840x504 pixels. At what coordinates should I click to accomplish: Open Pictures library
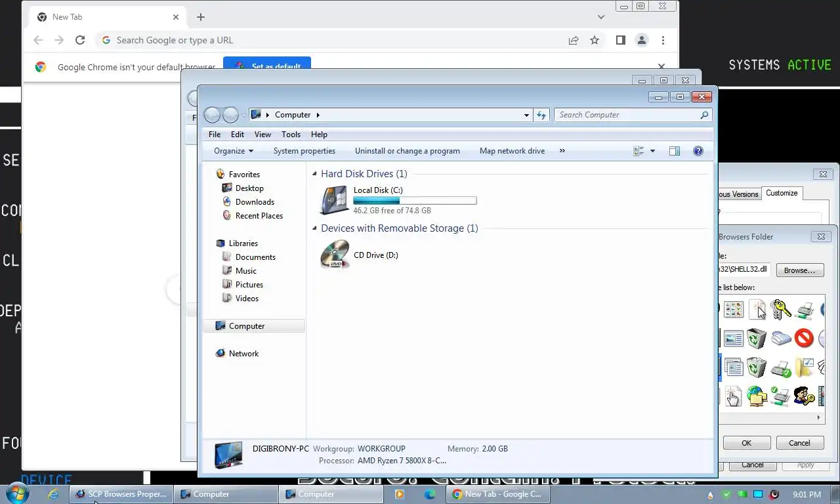249,285
